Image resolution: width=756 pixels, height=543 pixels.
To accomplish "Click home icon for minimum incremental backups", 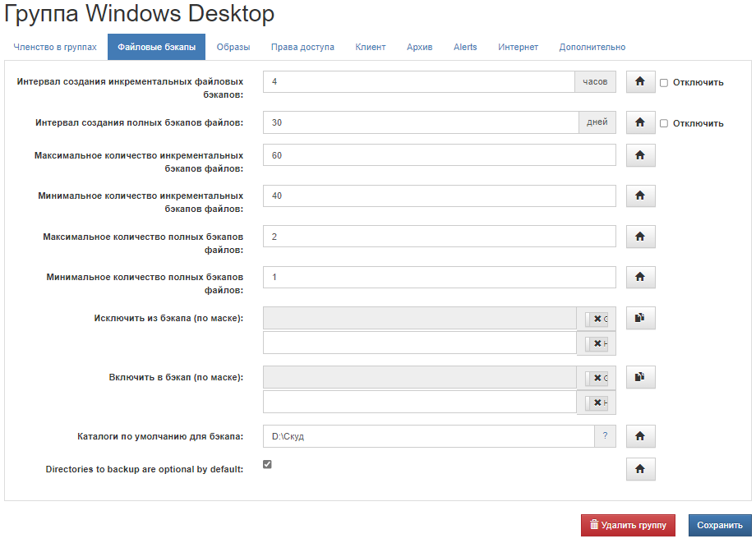I will 640,196.
